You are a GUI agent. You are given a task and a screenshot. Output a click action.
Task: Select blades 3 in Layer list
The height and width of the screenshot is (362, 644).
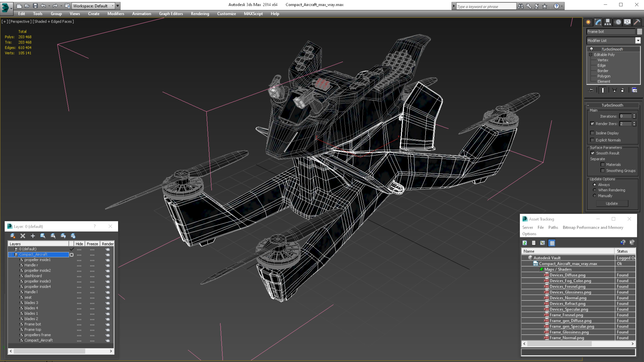click(x=31, y=303)
